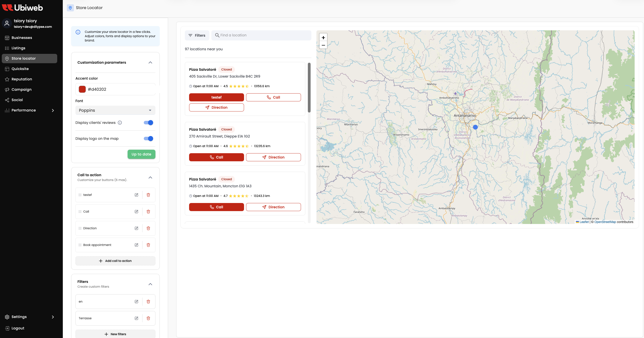Image resolution: width=644 pixels, height=338 pixels.
Task: Click the info icon beside Display clients' reviews
Action: click(120, 123)
